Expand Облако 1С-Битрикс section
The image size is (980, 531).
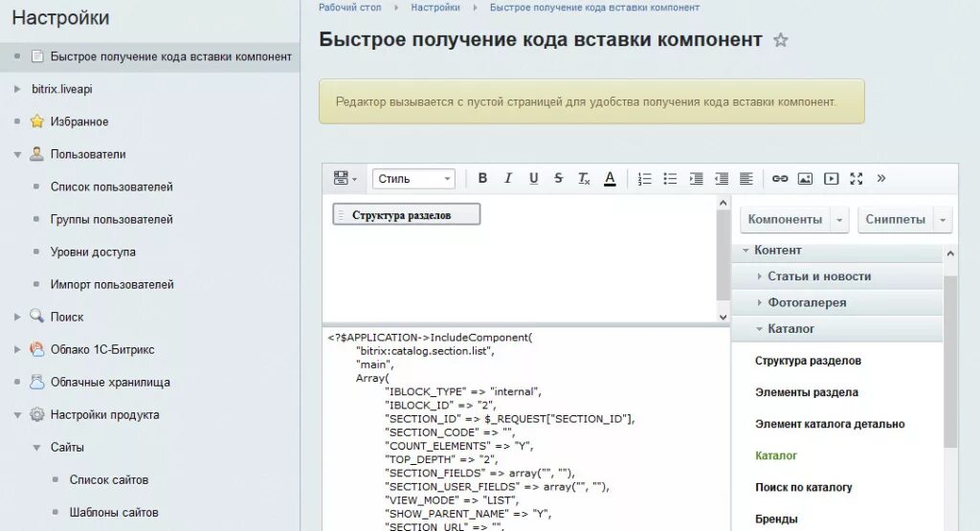click(17, 349)
